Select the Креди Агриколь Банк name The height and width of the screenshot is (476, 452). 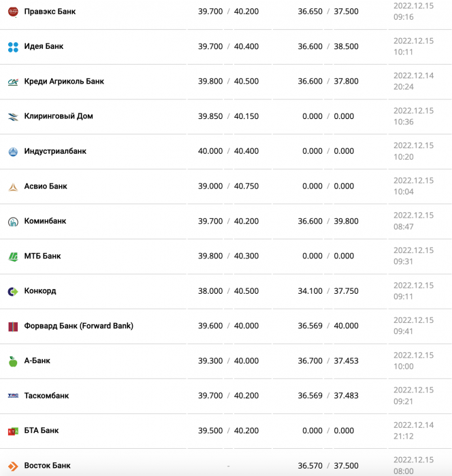point(64,82)
